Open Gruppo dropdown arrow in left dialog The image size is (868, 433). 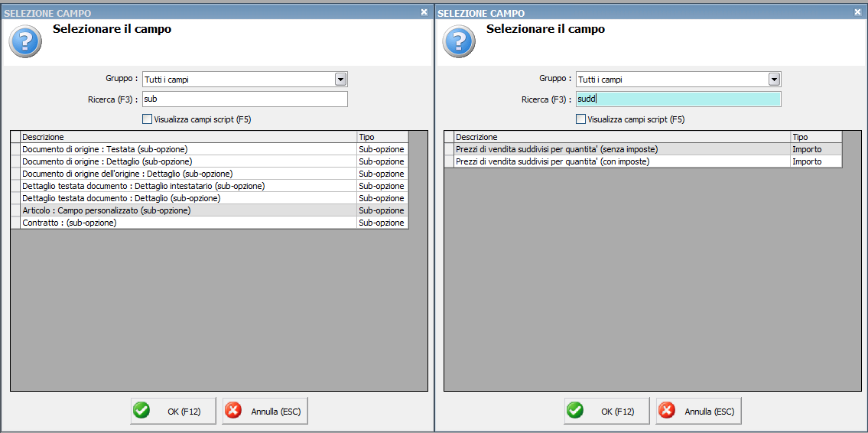tap(341, 80)
